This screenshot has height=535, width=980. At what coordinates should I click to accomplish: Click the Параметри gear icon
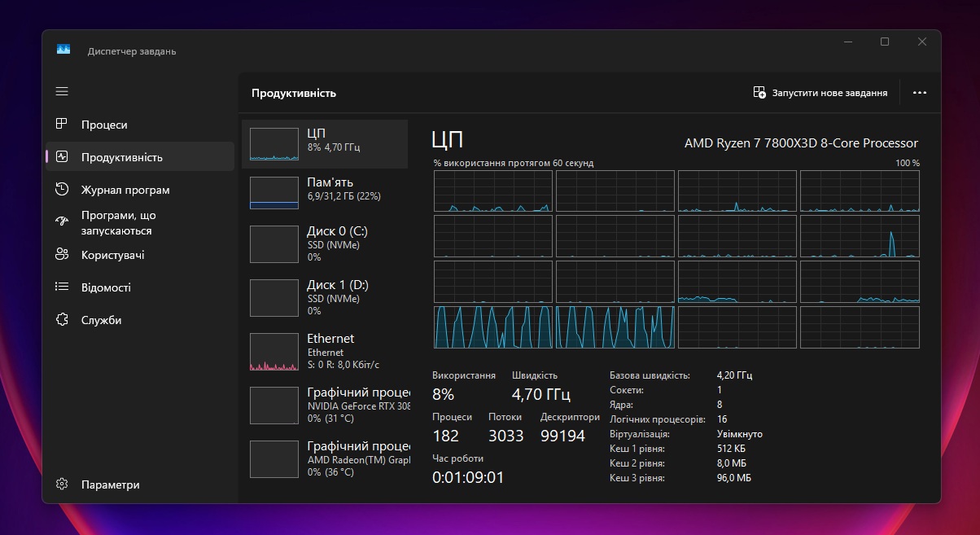point(62,484)
